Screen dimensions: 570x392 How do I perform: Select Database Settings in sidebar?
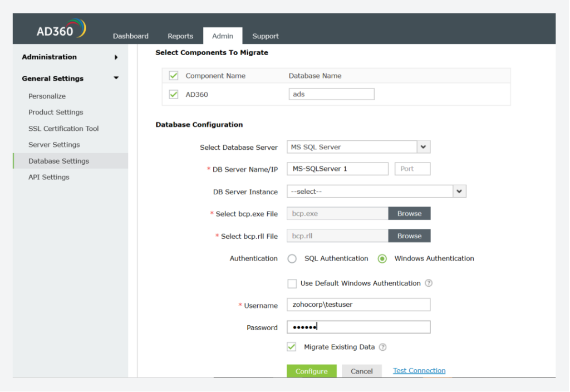click(x=70, y=161)
